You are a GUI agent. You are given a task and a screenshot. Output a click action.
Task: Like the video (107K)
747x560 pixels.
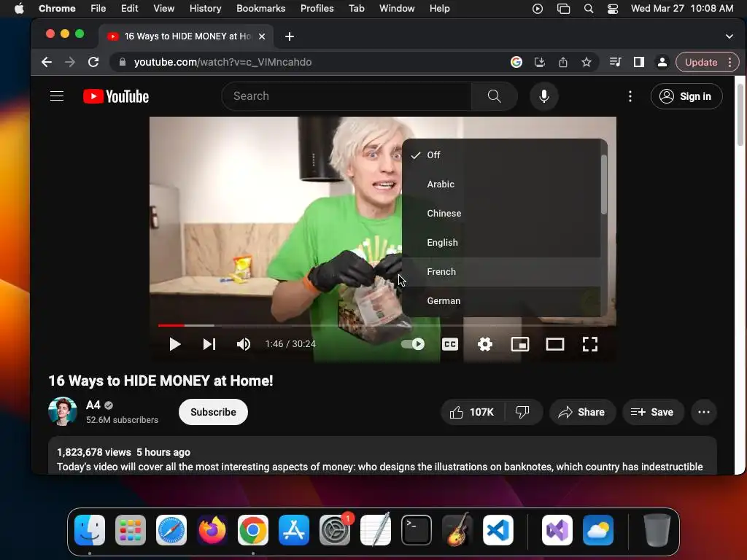472,412
